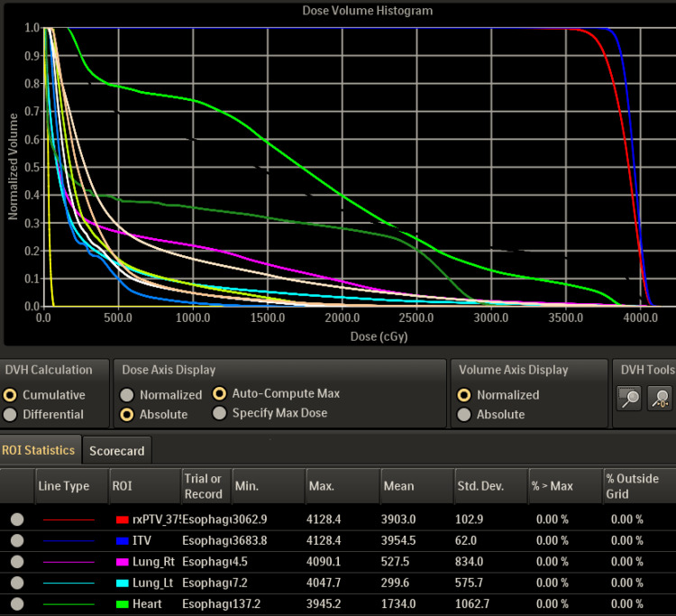Click the Mean column header
The image size is (676, 616).
(x=417, y=486)
